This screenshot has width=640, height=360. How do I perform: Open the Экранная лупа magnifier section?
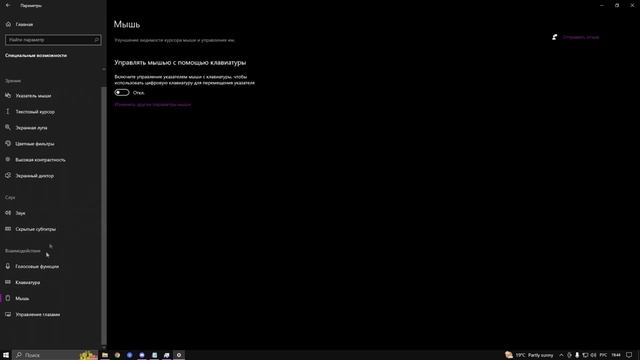[x=27, y=128]
